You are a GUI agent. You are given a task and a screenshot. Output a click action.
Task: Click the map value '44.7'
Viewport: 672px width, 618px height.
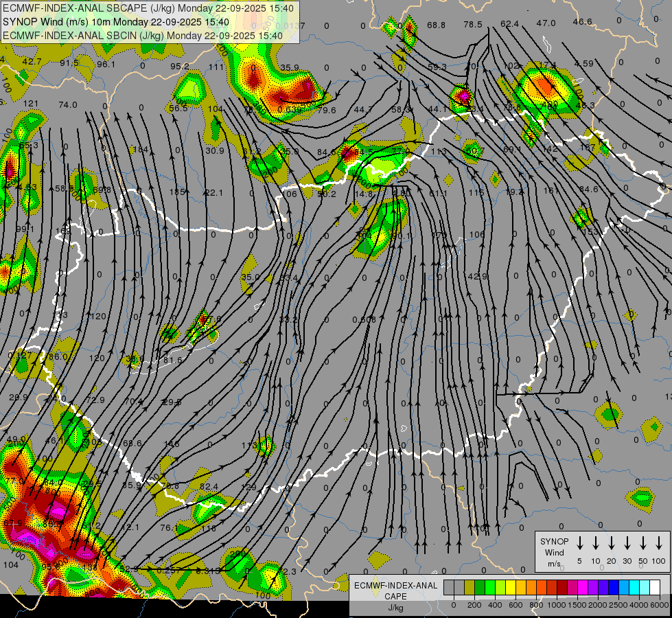(x=363, y=110)
